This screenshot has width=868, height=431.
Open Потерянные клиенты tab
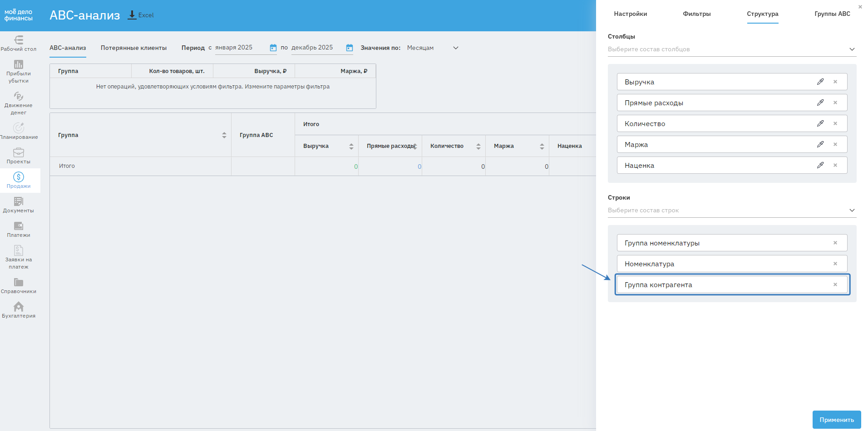click(133, 48)
